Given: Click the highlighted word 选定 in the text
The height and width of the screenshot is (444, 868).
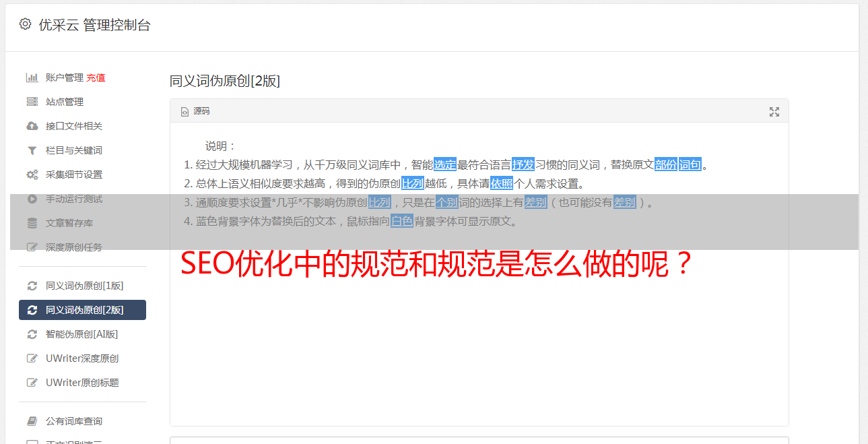Looking at the screenshot, I should 445,164.
